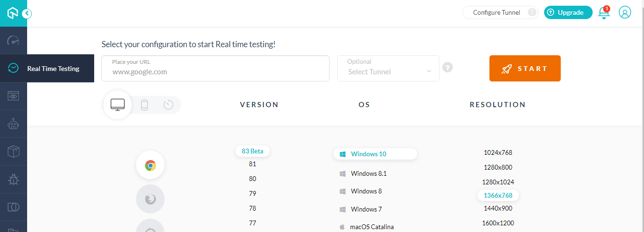Screen dimensions: 644x232
Task: Click the bug tracker icon in sidebar
Action: (13, 179)
